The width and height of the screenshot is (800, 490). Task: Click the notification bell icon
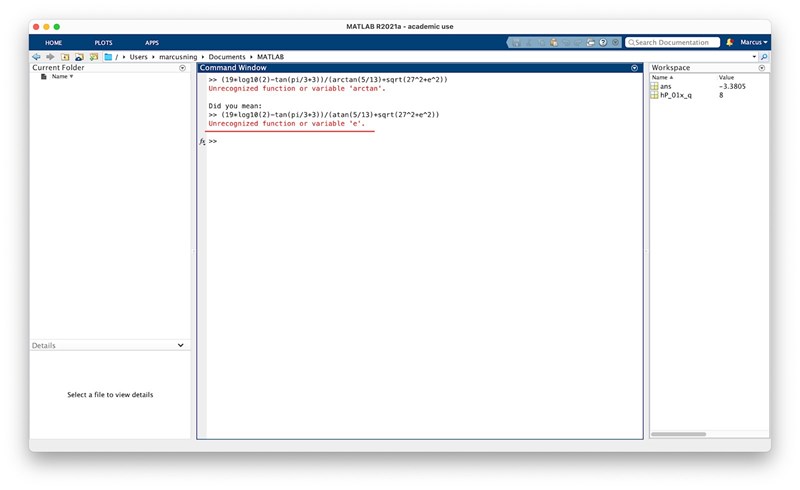pyautogui.click(x=729, y=42)
